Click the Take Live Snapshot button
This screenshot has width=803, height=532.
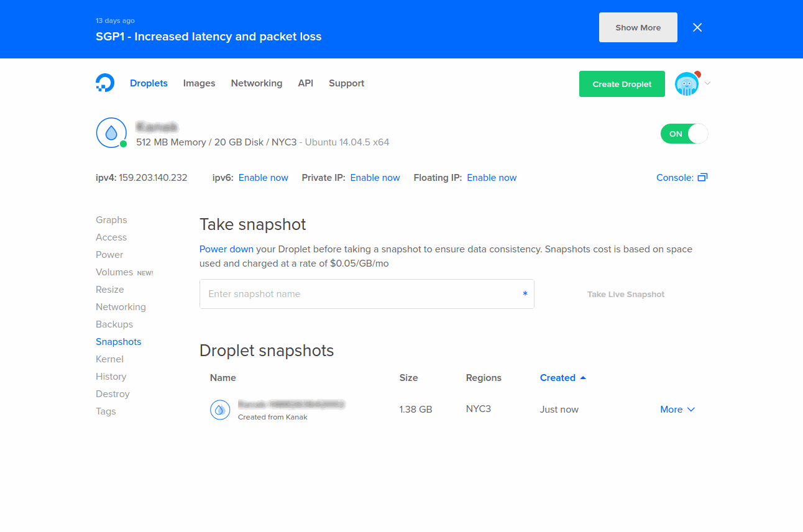tap(626, 294)
